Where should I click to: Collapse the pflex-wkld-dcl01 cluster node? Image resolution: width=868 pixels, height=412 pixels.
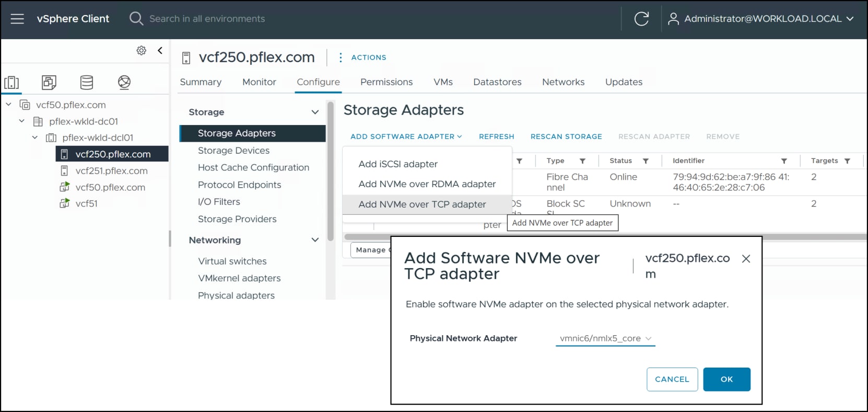[34, 138]
